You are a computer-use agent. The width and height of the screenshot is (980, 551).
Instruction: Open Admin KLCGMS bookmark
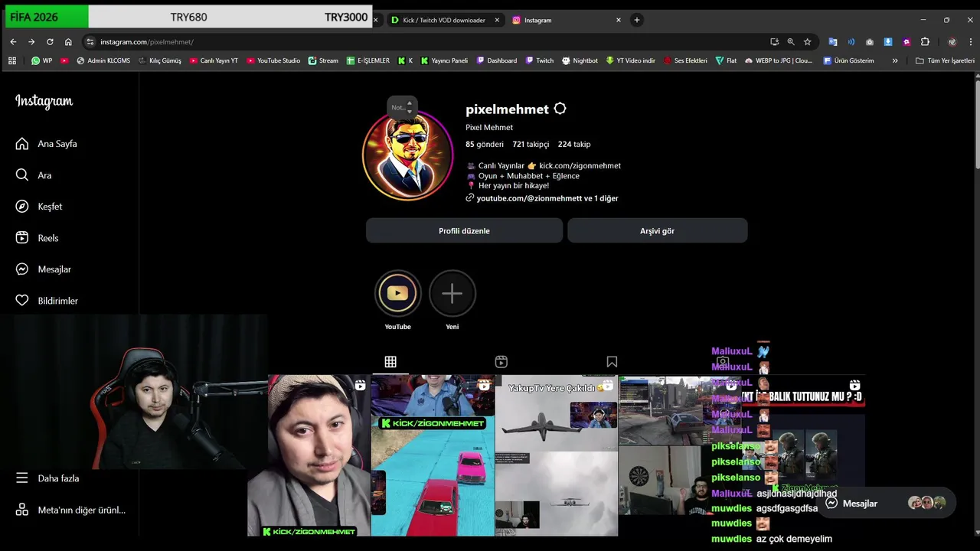[x=103, y=60]
